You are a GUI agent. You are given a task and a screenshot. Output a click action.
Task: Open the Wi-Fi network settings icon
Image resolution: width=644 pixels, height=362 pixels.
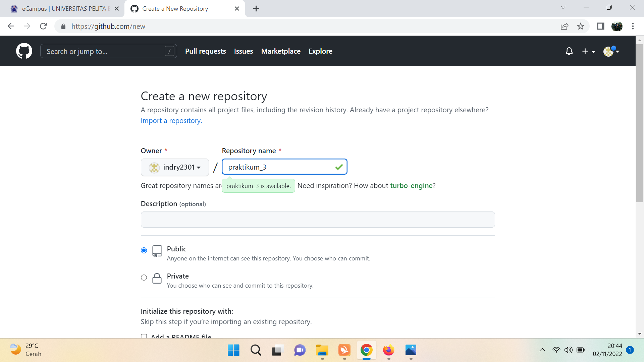tap(556, 350)
